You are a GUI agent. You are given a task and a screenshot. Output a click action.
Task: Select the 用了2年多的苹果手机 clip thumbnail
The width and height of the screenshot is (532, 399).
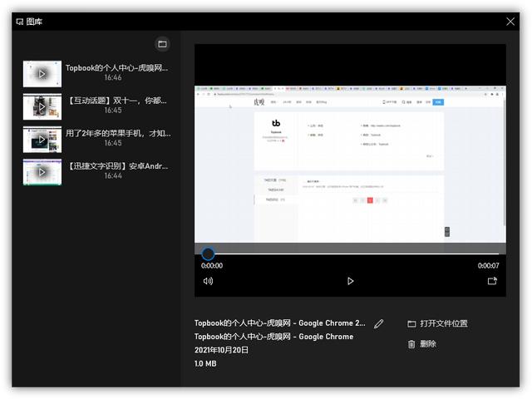(42, 140)
